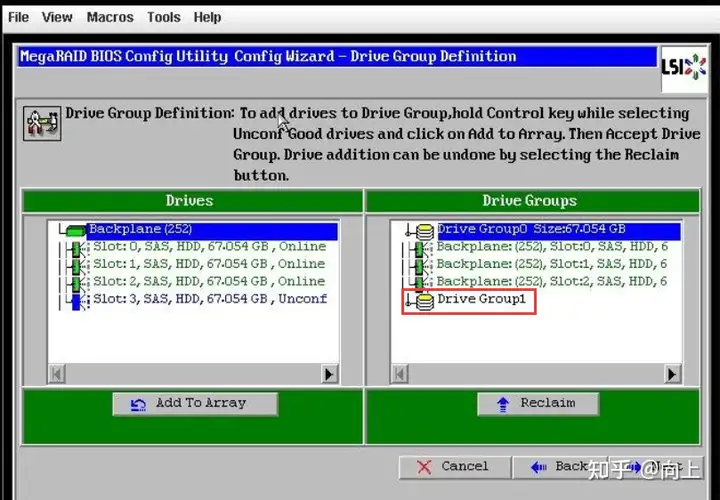Select Backplane (252) in Drives tree
The image size is (720, 500).
(212, 230)
